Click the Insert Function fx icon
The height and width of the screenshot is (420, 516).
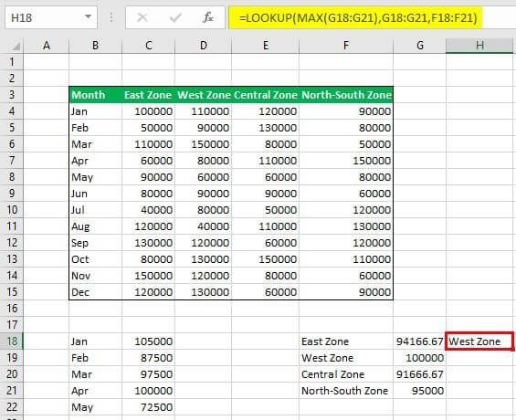click(208, 17)
